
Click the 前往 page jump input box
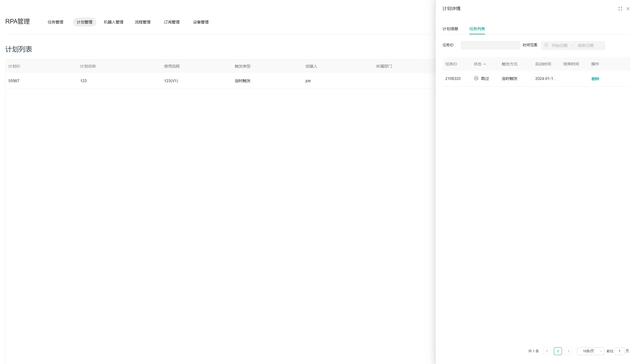tap(619, 351)
